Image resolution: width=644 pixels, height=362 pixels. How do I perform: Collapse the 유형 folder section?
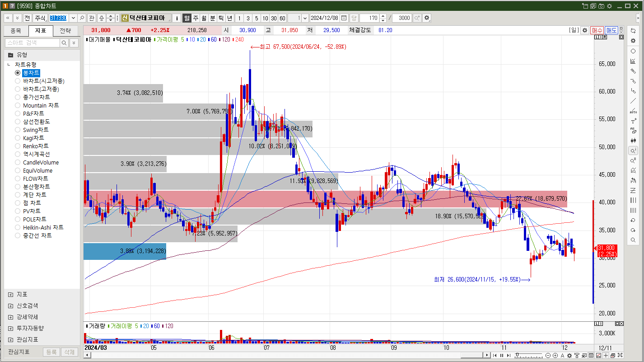pyautogui.click(x=10, y=54)
